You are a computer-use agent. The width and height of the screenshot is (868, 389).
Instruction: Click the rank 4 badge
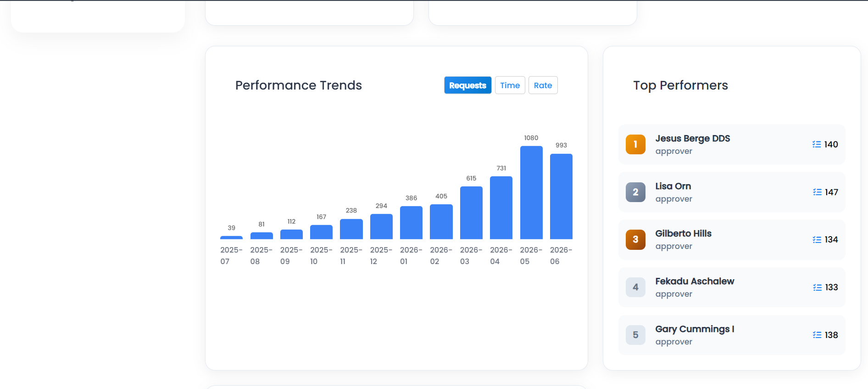click(x=635, y=287)
